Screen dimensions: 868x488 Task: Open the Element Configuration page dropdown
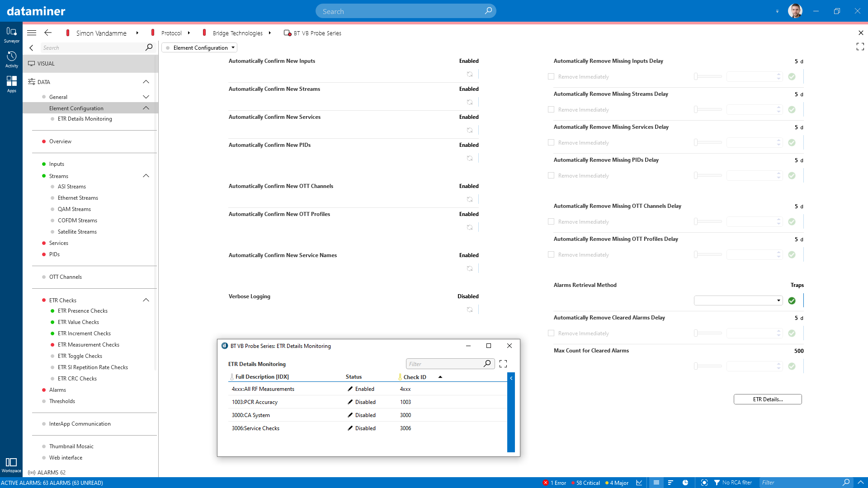click(x=199, y=47)
